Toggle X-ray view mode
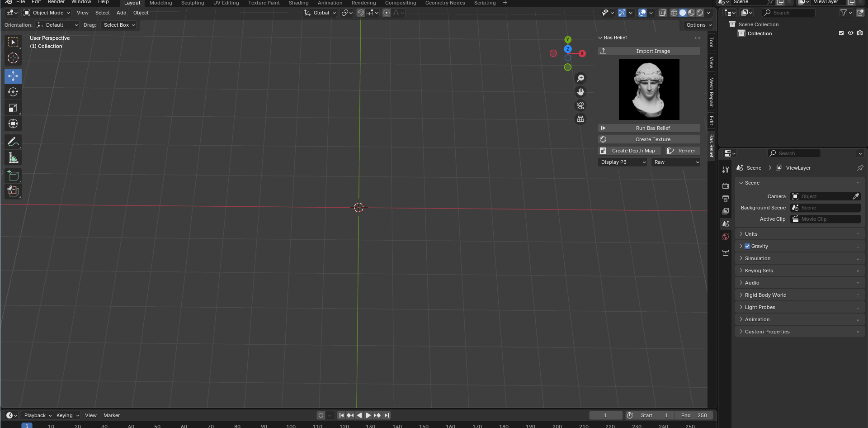 [663, 13]
